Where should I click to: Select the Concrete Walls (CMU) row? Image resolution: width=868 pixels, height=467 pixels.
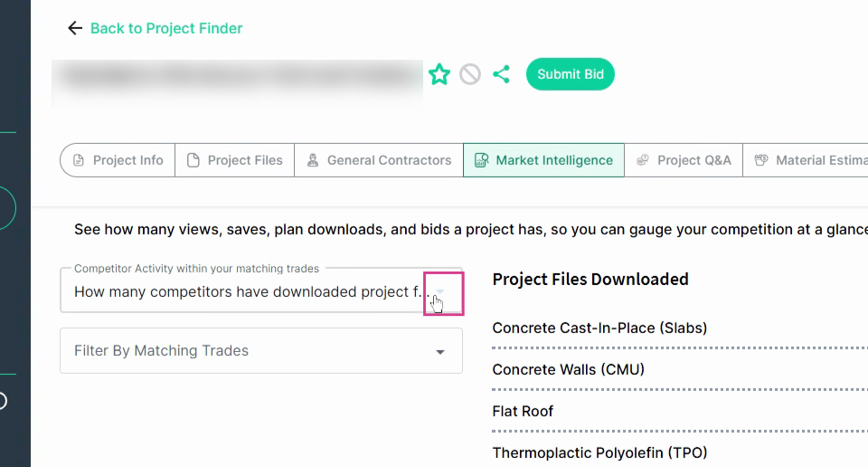pos(680,369)
